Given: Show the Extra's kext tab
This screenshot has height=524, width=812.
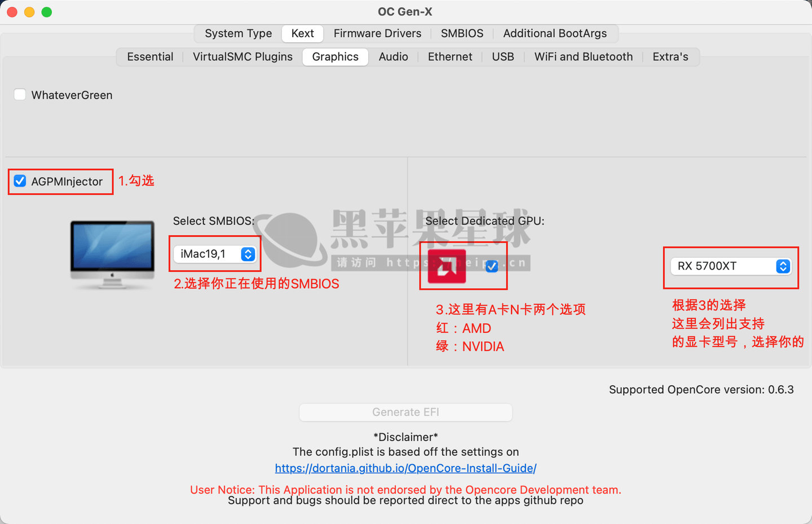Looking at the screenshot, I should pos(670,57).
